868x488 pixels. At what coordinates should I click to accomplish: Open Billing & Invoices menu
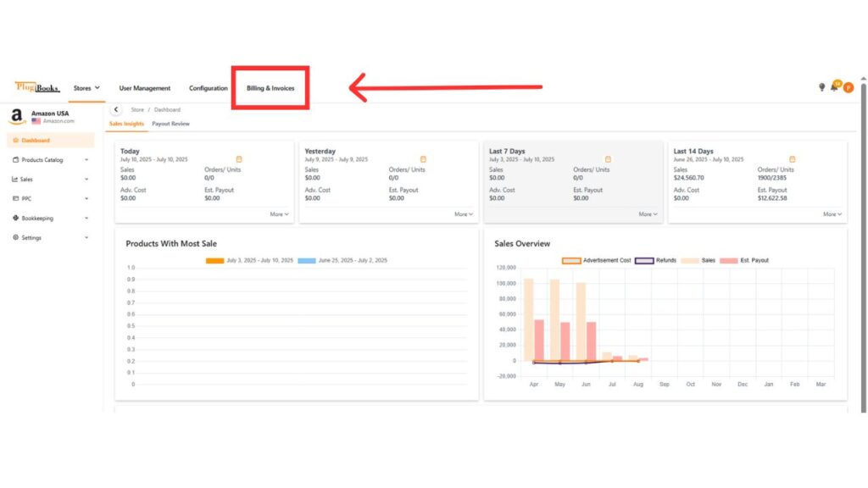[270, 88]
